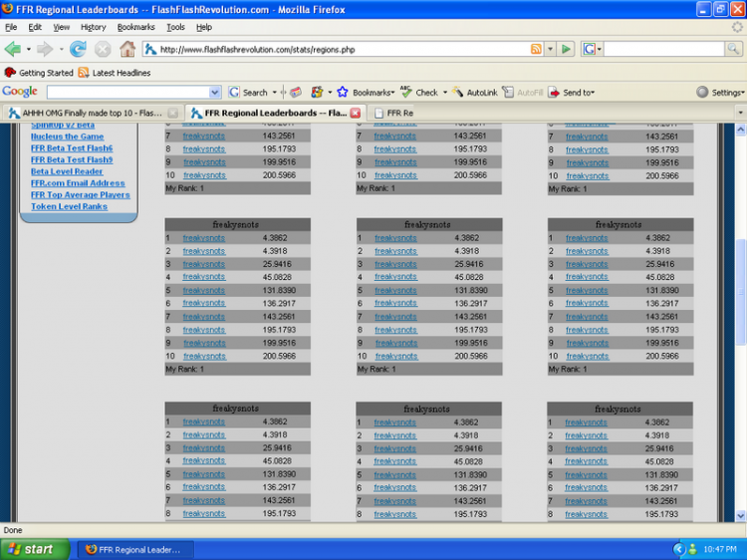Open the Tools menu
Viewport: 747px width, 560px height.
point(175,27)
